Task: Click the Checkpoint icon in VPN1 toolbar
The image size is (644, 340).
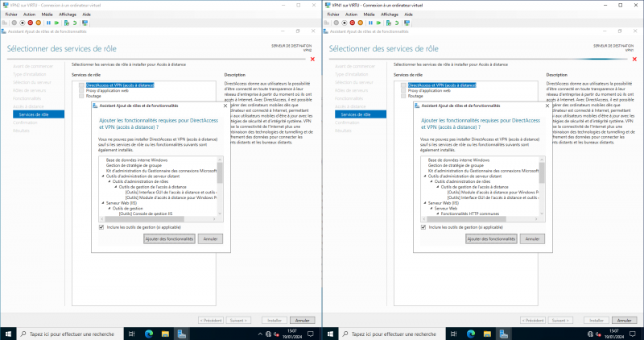Action: point(389,23)
